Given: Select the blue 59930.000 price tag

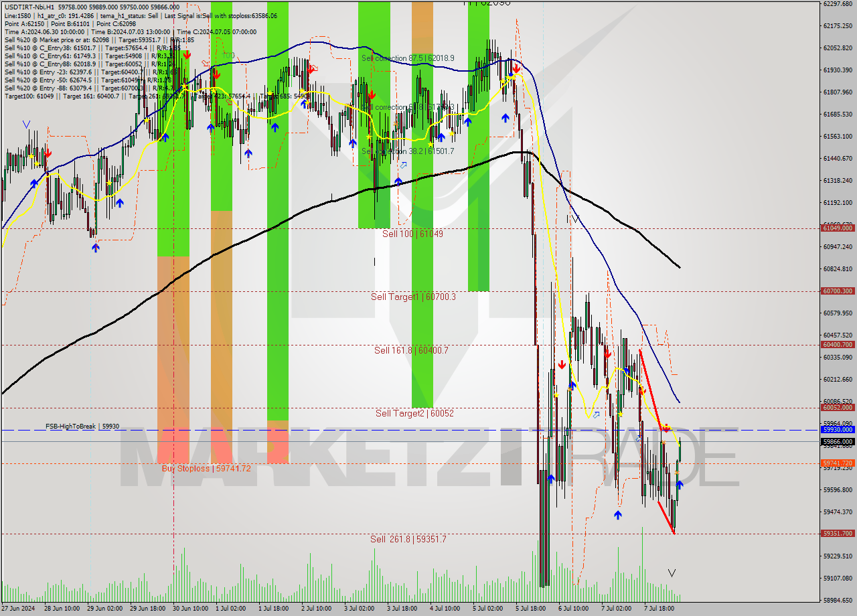Looking at the screenshot, I should tap(837, 429).
